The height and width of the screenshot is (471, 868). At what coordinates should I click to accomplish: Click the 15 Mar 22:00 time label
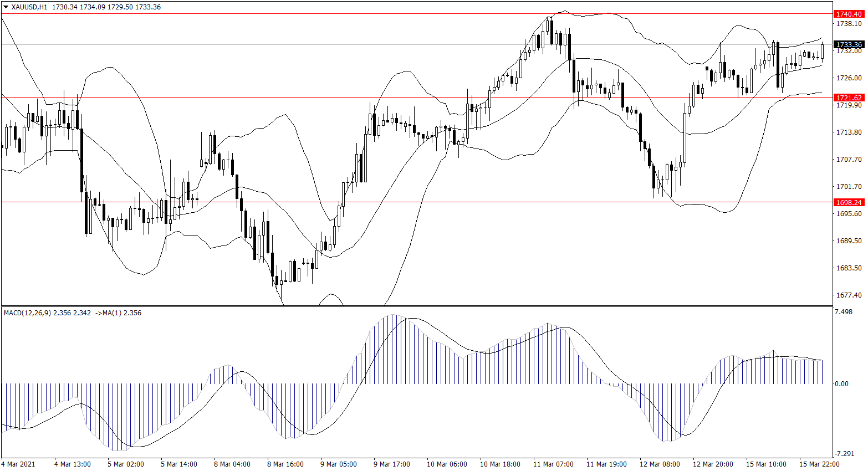(819, 464)
